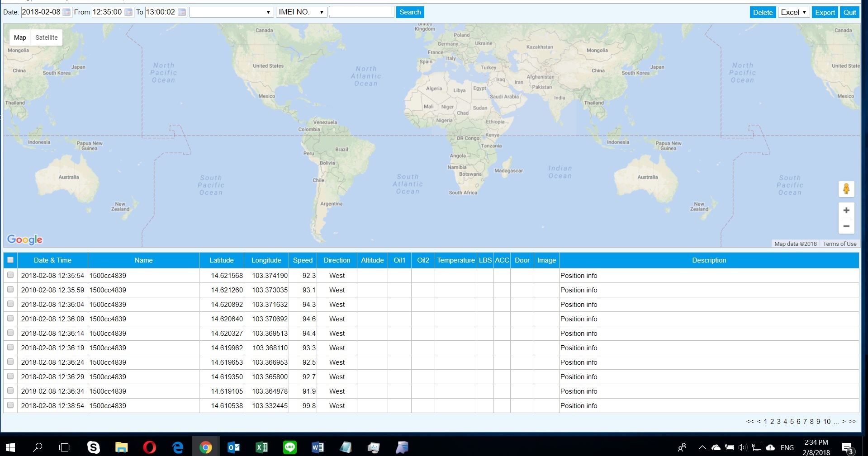The height and width of the screenshot is (456, 868).
Task: Zoom in on the map
Action: tap(846, 211)
